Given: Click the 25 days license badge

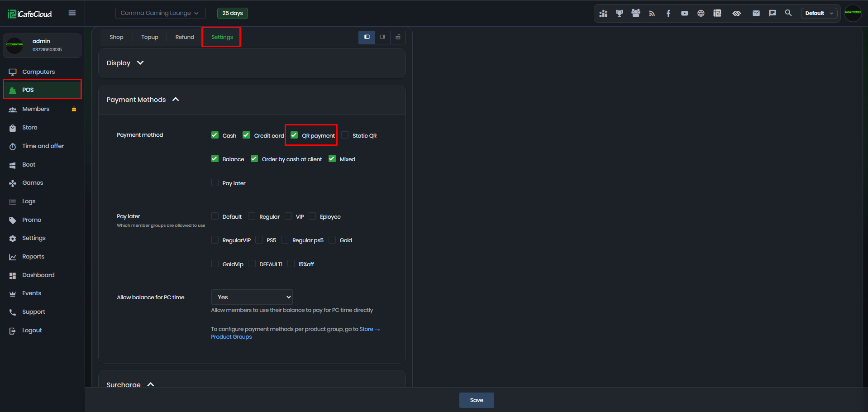Looking at the screenshot, I should tap(233, 13).
